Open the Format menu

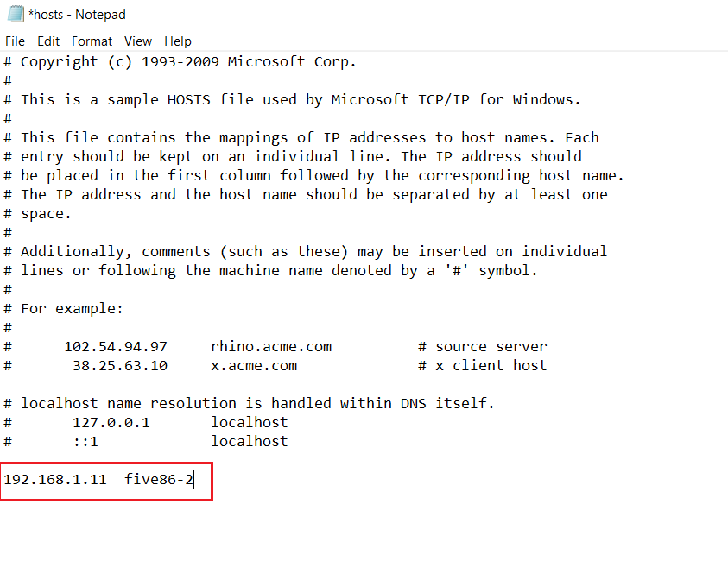[92, 41]
